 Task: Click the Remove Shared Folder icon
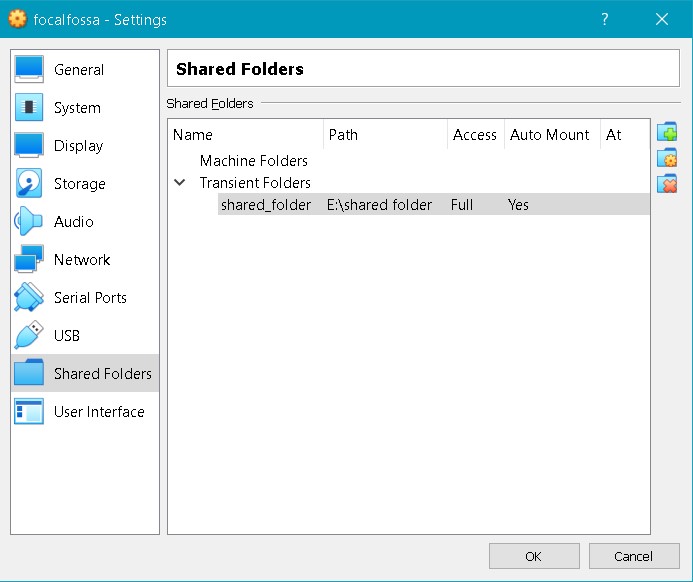pyautogui.click(x=667, y=184)
